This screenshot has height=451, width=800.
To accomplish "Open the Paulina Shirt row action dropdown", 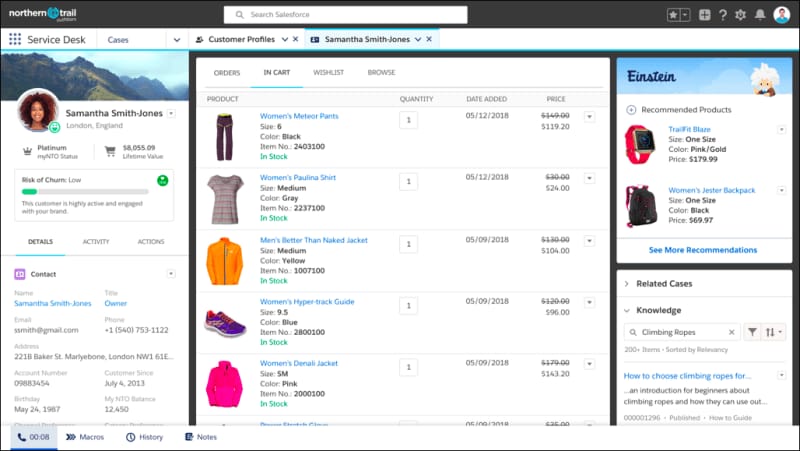I will 589,178.
